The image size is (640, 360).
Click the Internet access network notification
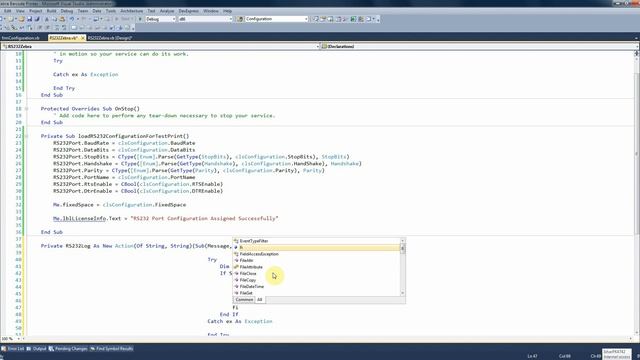click(x=616, y=355)
